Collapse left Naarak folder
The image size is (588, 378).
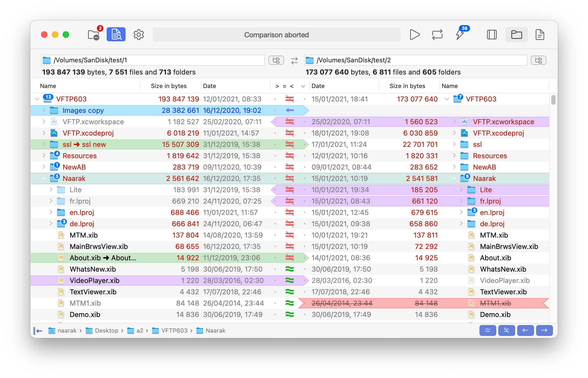pyautogui.click(x=43, y=178)
